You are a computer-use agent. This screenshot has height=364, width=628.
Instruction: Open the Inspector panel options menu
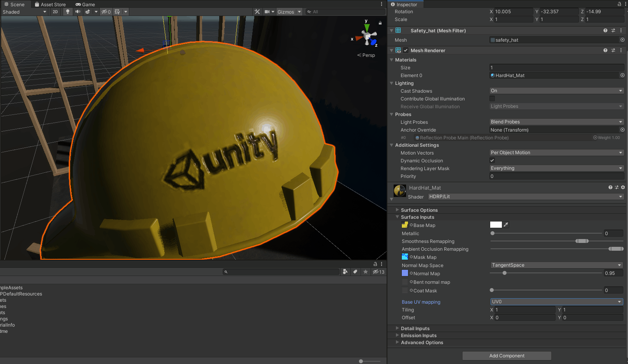tap(626, 4)
